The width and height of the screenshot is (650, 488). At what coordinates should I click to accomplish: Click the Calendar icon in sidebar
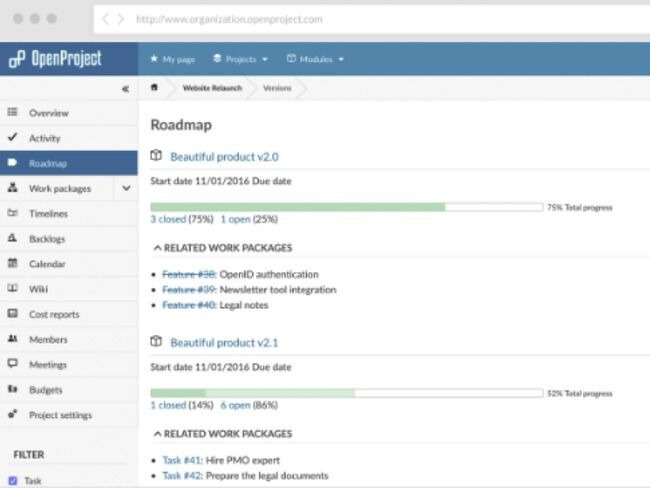click(13, 263)
